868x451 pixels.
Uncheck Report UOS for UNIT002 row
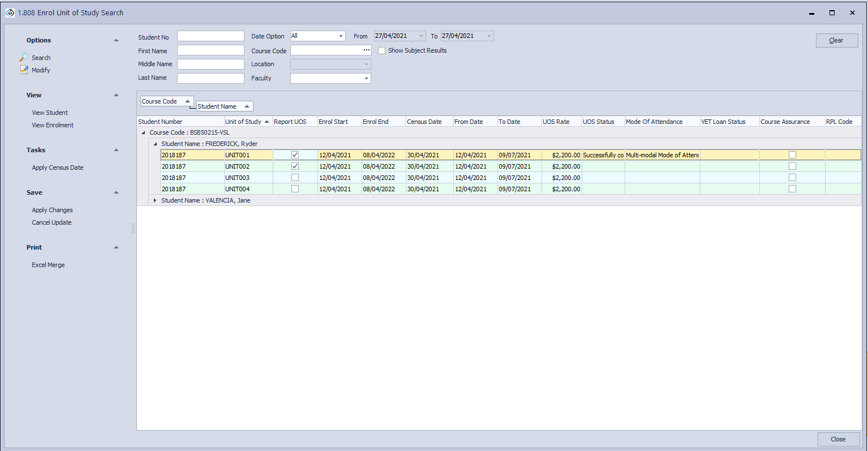(x=295, y=166)
